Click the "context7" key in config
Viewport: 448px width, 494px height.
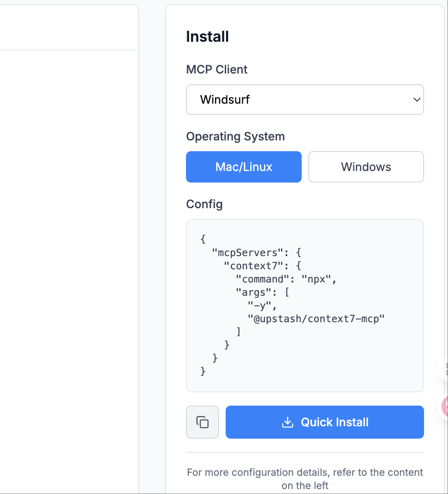coord(254,266)
